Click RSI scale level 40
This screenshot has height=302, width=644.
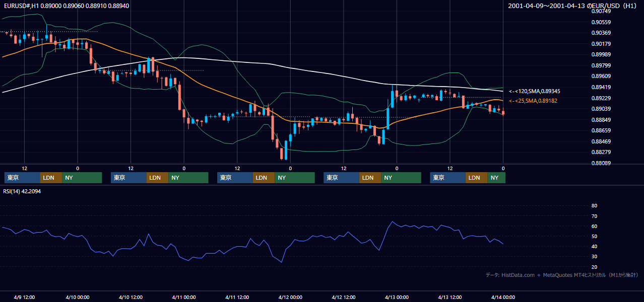[x=594, y=246]
